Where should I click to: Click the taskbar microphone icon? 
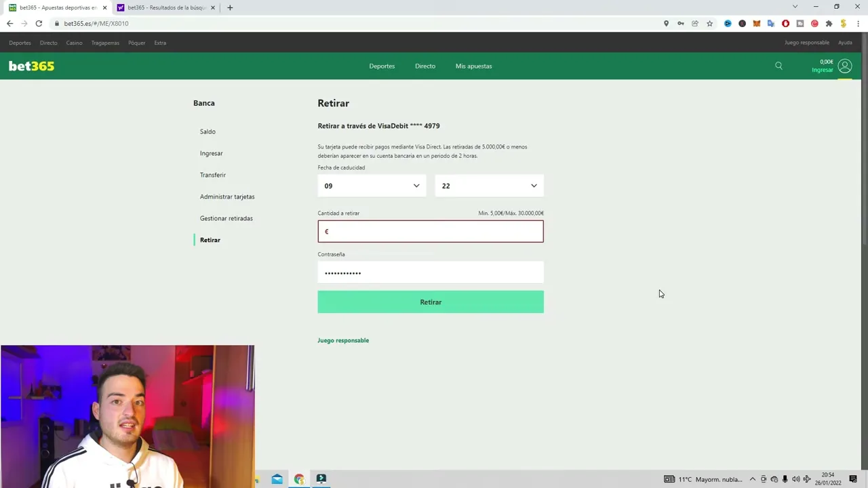coord(785,479)
